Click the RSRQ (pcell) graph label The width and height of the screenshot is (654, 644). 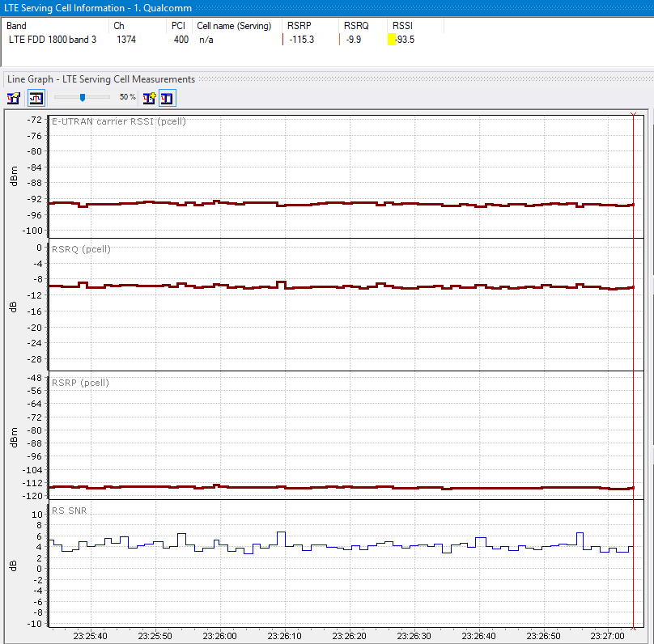tap(81, 249)
